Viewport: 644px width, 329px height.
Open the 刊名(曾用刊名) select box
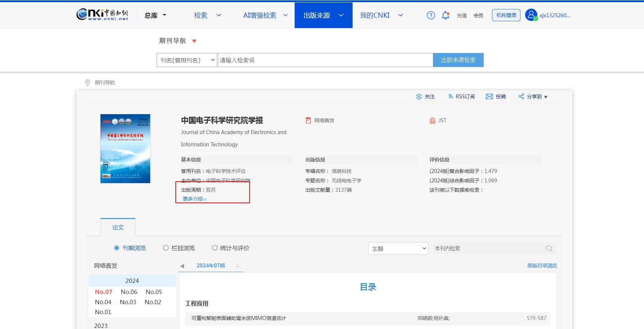(x=187, y=60)
